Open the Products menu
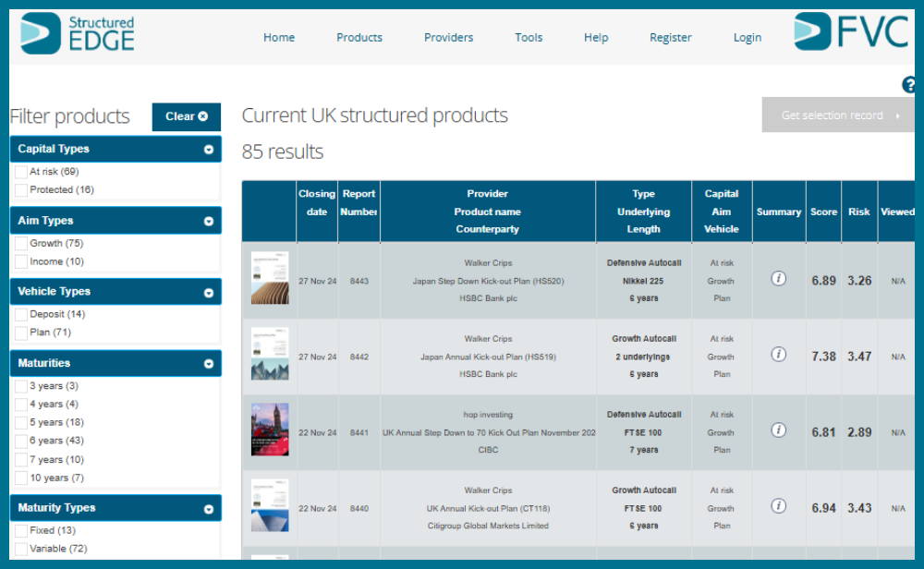Screen dimensions: 924x569 point(359,38)
